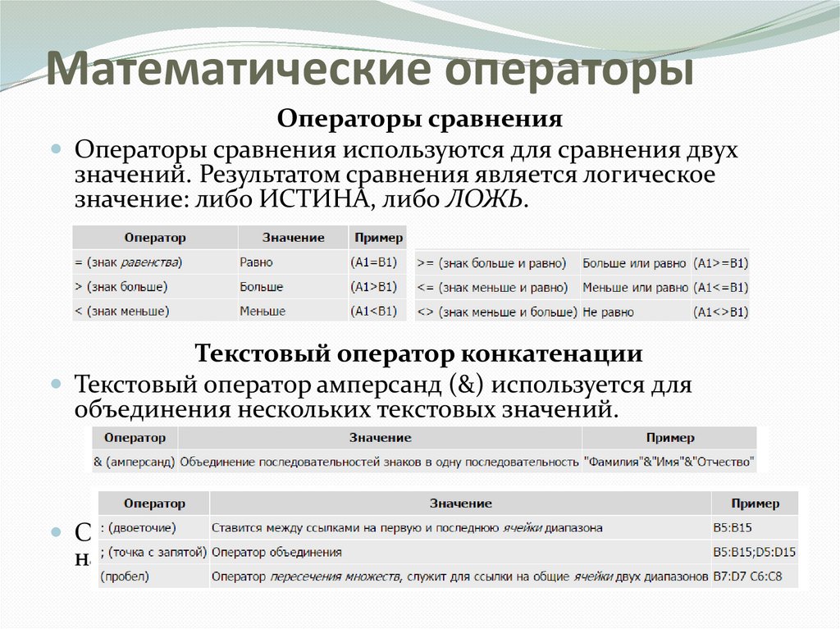Click the slide title "Математические операторы"
Viewport: 840px width, 629px height.
(370, 70)
